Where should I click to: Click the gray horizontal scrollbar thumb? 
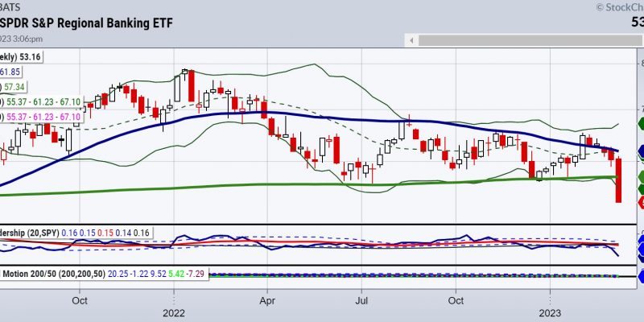coord(530,40)
